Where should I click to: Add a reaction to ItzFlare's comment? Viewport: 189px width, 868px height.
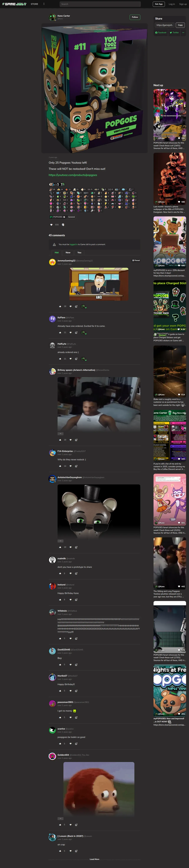[76, 333]
